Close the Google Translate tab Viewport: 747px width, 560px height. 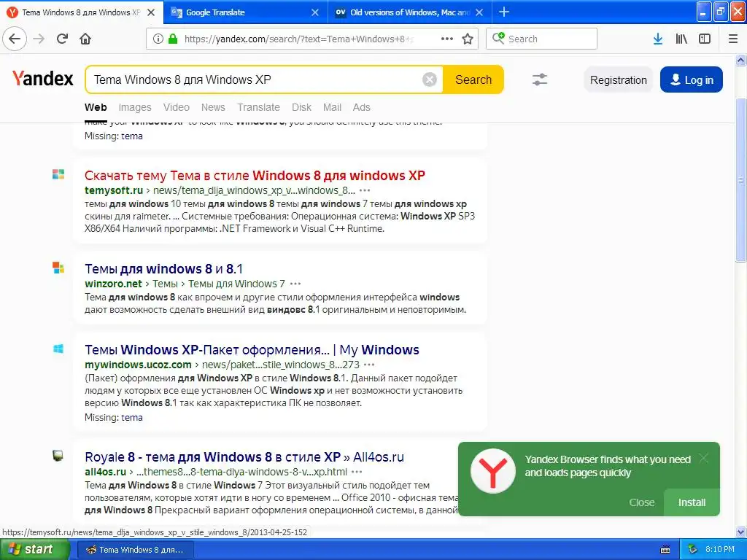coord(315,12)
